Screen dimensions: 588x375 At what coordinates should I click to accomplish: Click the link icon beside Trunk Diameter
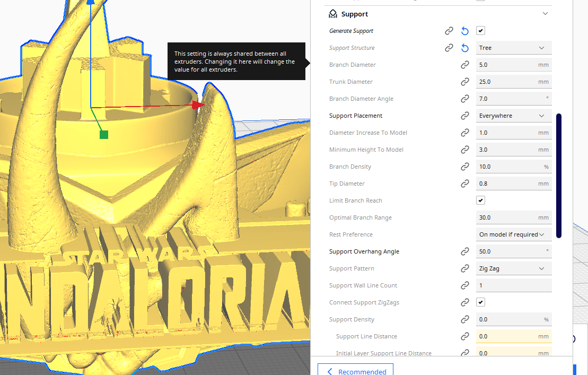point(465,82)
